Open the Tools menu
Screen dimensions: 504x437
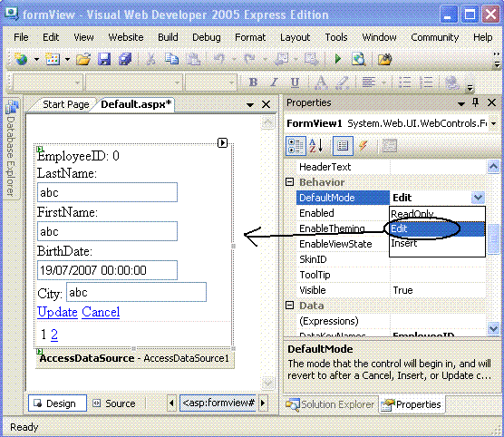tap(336, 37)
